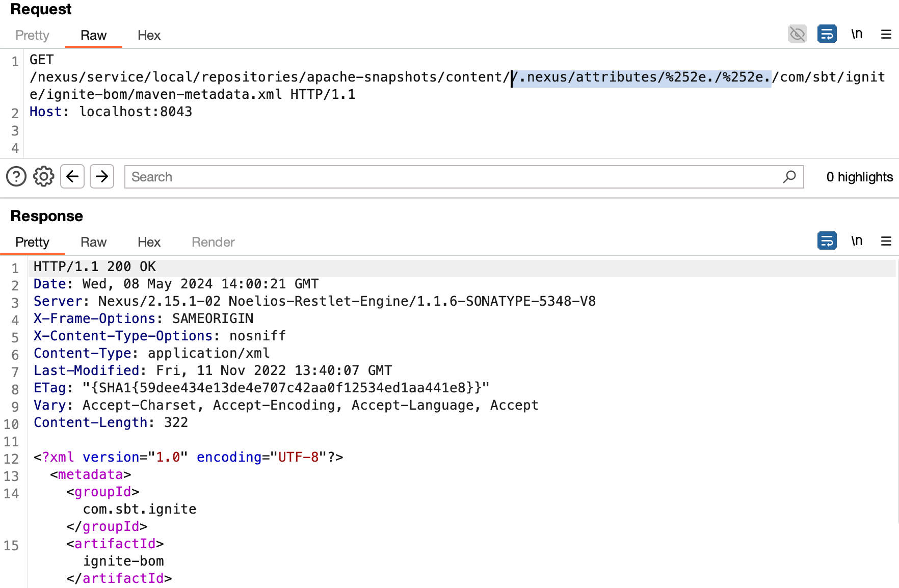Select the Response Pretty tab
Image resolution: width=899 pixels, height=588 pixels.
32,242
